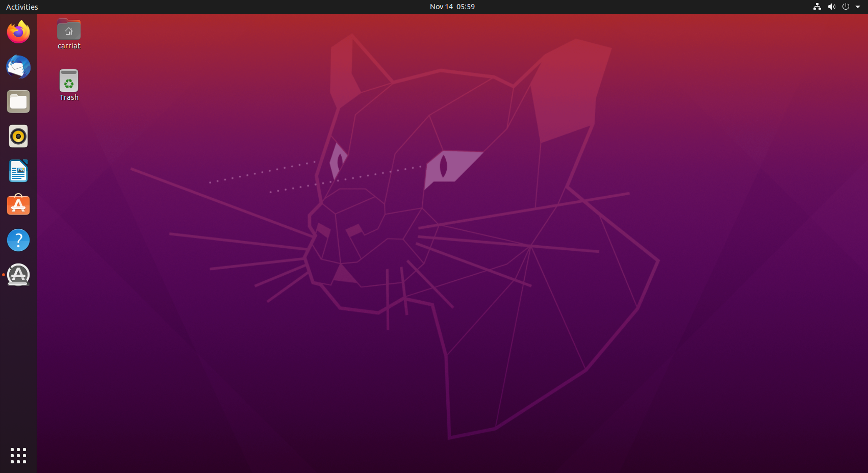Click the volume speaker icon
868x473 pixels.
(x=831, y=7)
